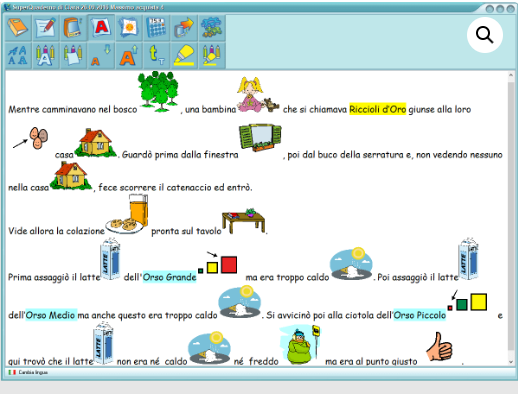525x394 pixels.
Task: Open the blue calendar icon
Action: 157,28
